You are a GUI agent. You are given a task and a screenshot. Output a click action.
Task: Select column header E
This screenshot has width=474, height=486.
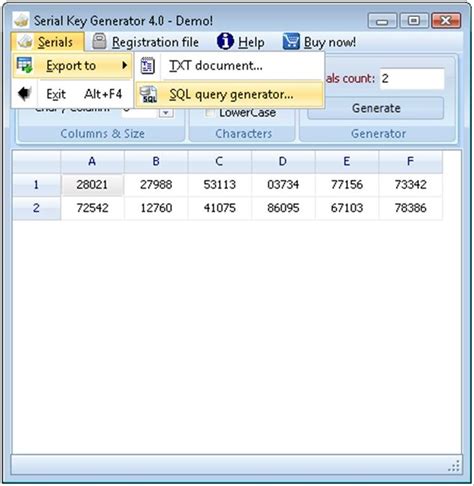click(x=347, y=162)
